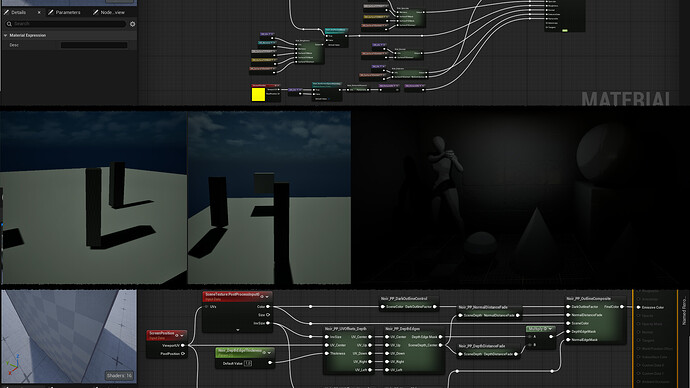Click the NormalEdgeMask input pin
This screenshot has height=388, width=690.
[568, 340]
